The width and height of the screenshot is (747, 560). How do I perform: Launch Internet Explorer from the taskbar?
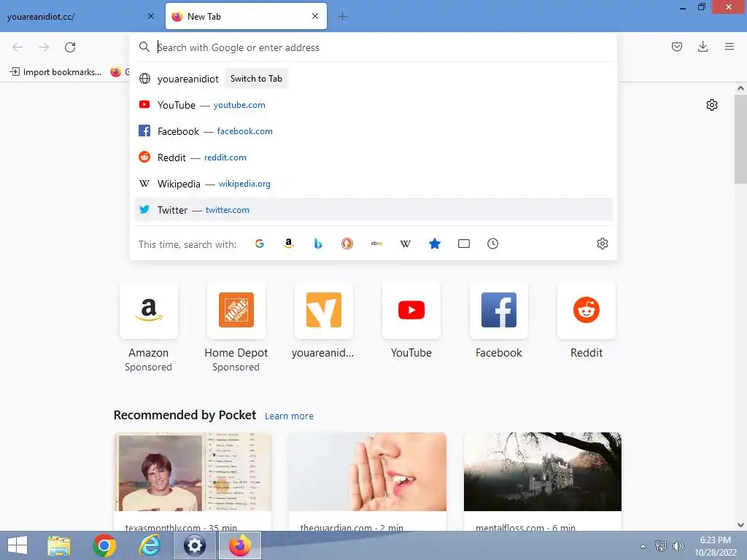(x=150, y=545)
